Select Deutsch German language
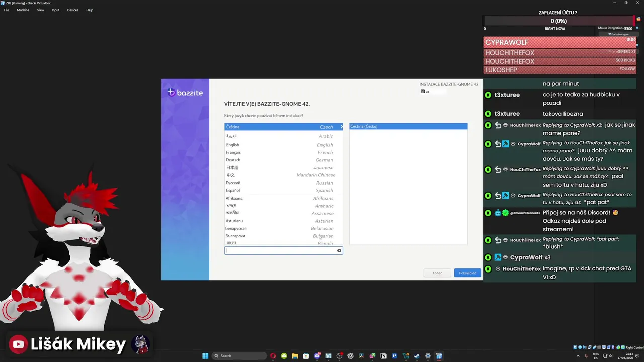644x362 pixels. click(283, 160)
